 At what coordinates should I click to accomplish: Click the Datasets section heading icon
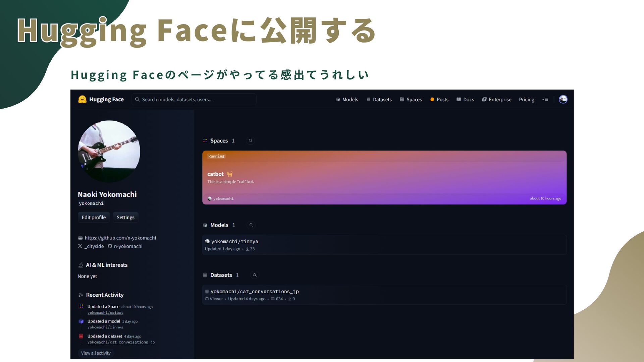coord(205,275)
